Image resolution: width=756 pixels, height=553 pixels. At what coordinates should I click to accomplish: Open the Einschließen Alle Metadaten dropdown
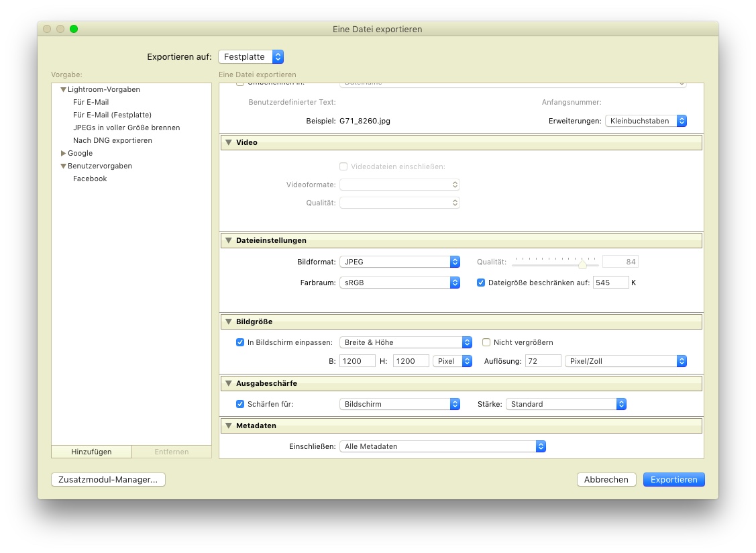click(x=443, y=447)
